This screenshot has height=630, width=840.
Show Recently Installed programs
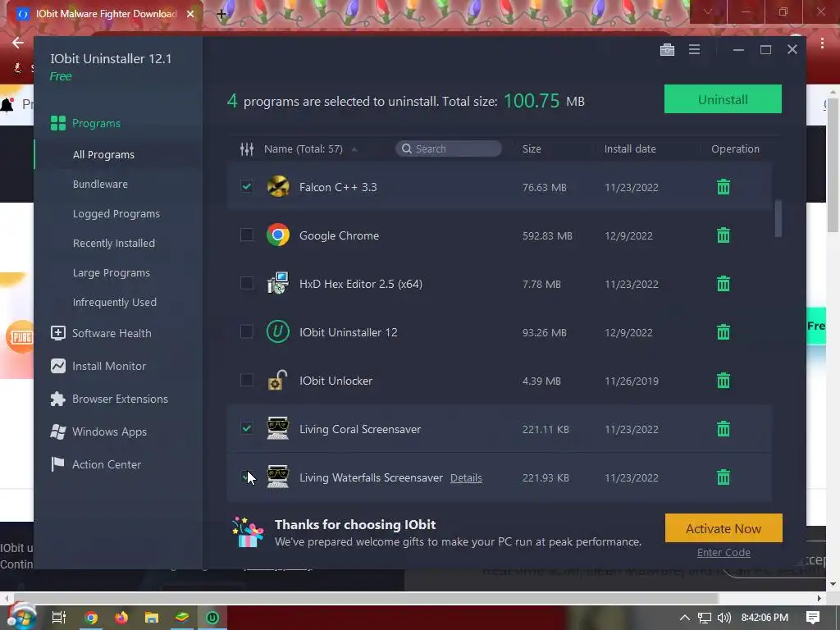(x=113, y=243)
